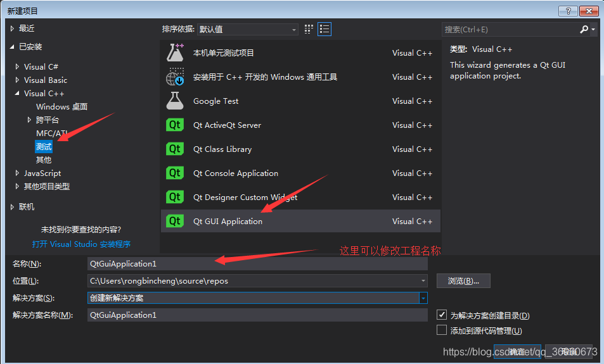The width and height of the screenshot is (604, 364).
Task: Select Qt Class Library template name
Action: [222, 149]
